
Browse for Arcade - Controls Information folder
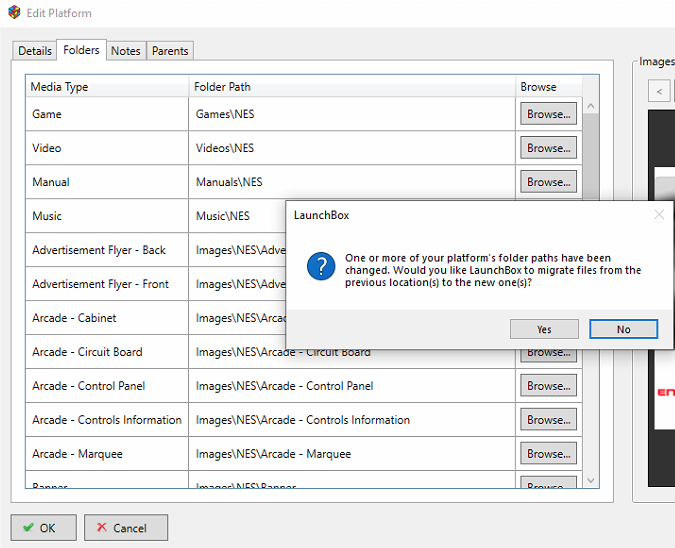tap(548, 420)
